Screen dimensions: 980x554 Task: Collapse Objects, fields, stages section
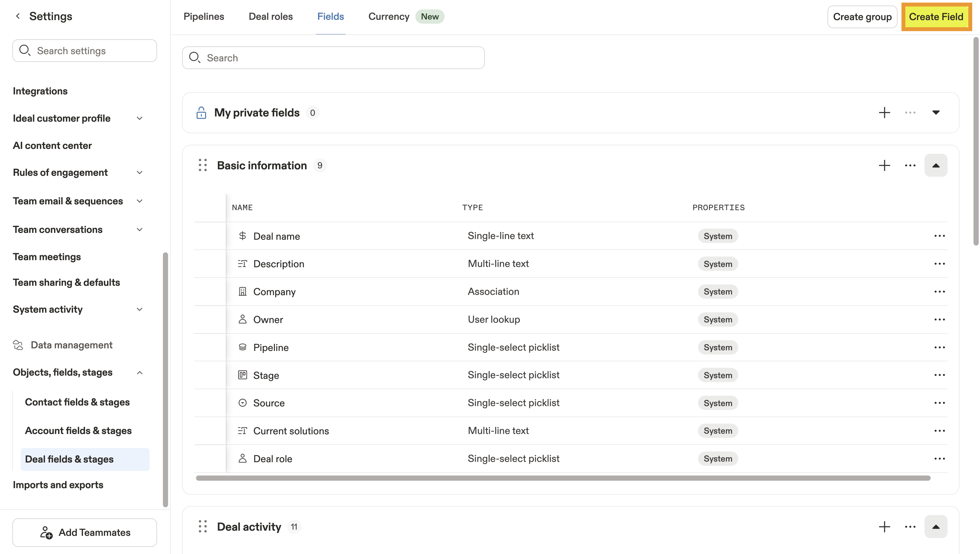140,372
